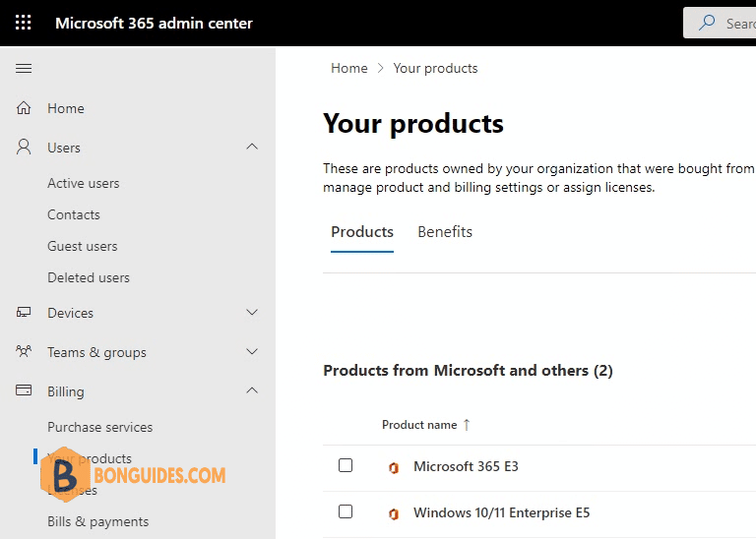Click the Office icon beside Windows 10/11 Enterprise E5
Viewport: 756px width, 539px height.
tap(394, 513)
